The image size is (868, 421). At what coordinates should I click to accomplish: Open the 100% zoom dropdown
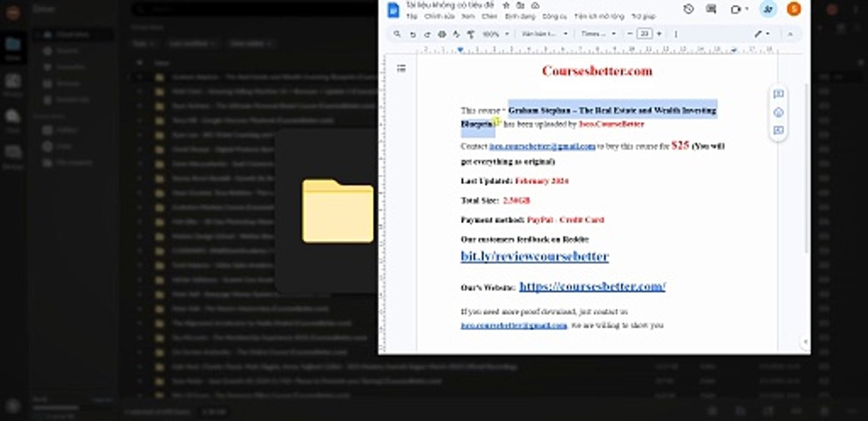495,34
